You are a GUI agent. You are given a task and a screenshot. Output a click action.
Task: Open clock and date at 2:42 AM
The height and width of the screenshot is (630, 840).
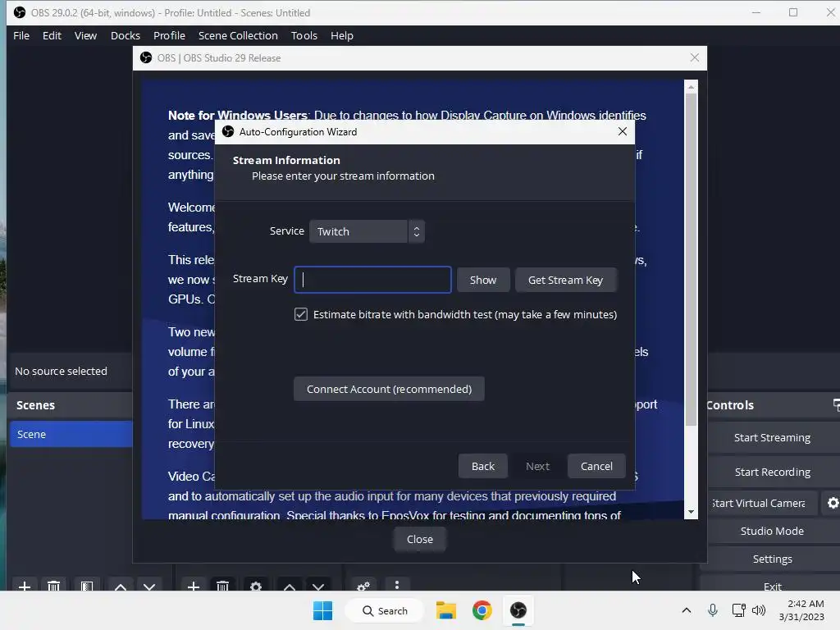[801, 610]
